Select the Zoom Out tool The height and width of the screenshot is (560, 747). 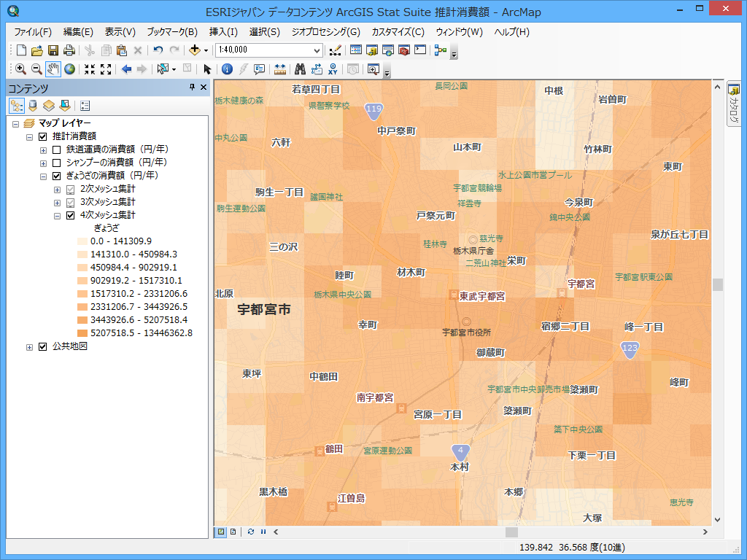36,69
